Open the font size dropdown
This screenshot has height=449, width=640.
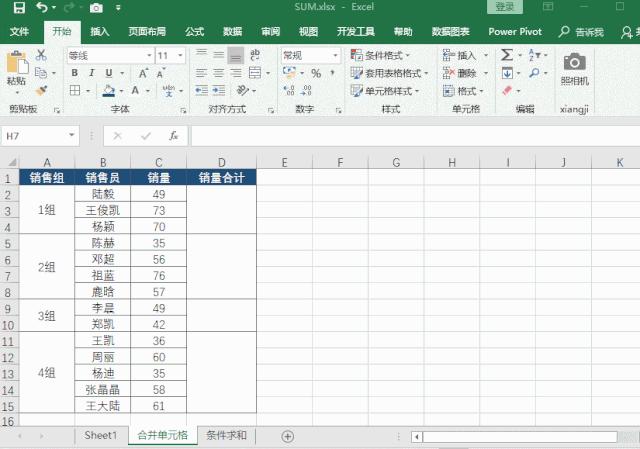180,56
